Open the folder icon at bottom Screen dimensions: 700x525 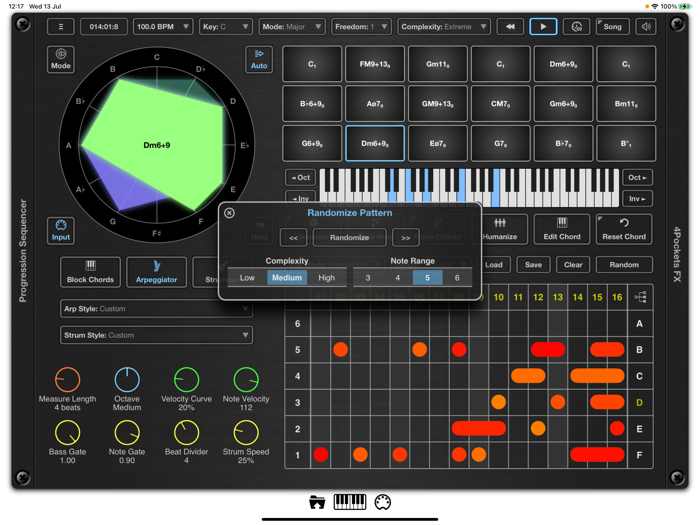(x=317, y=502)
